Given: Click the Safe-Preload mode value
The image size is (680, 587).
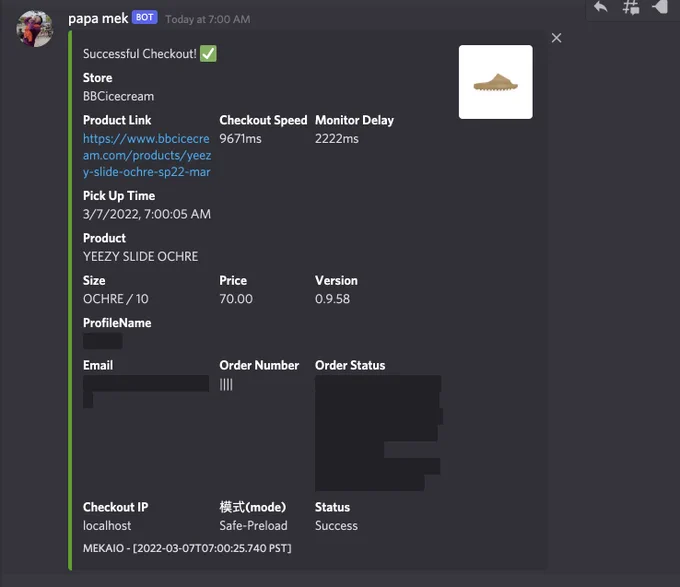Looking at the screenshot, I should coord(253,526).
